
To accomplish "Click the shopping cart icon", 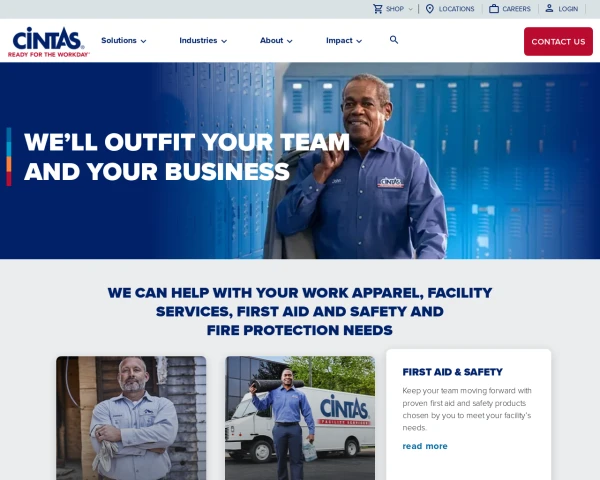I will tap(378, 9).
